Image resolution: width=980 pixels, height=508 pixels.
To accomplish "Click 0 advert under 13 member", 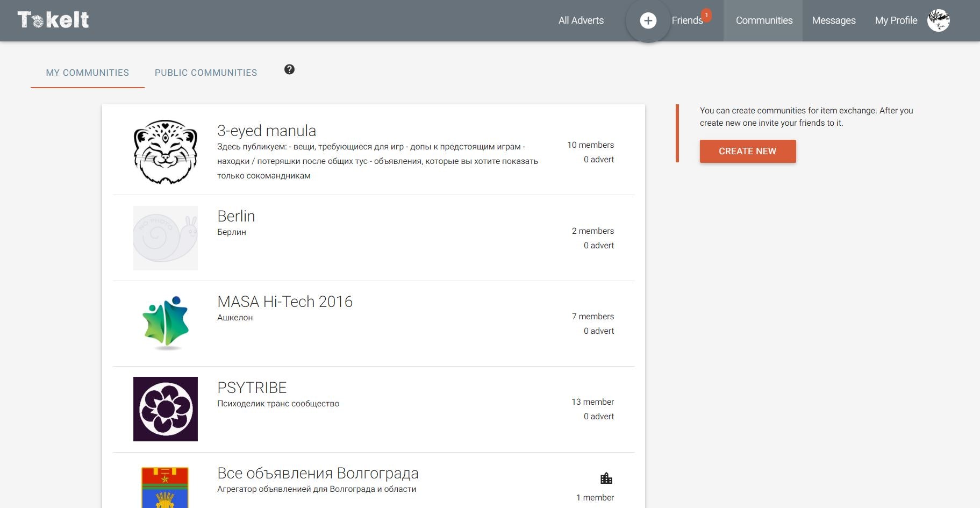I will point(599,416).
